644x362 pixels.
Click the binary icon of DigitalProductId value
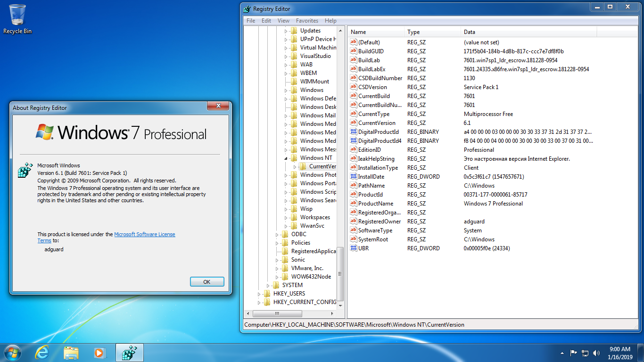(353, 132)
